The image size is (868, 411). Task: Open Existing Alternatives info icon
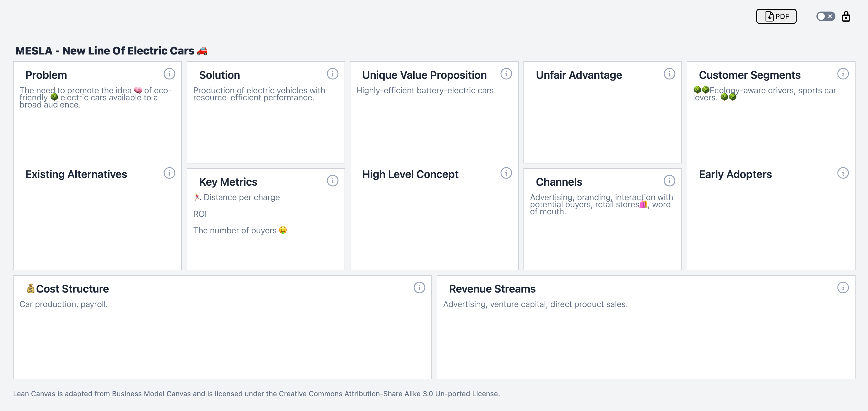point(169,173)
